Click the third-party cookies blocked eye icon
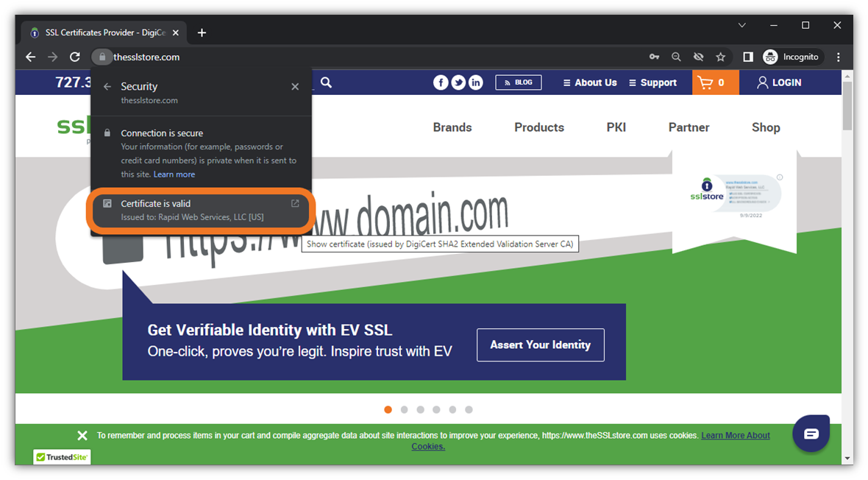Image resolution: width=868 pixels, height=480 pixels. tap(699, 57)
